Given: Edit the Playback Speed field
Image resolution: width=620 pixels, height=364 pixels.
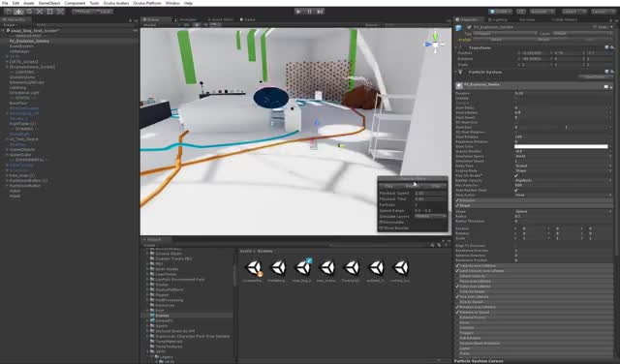Looking at the screenshot, I should 430,194.
